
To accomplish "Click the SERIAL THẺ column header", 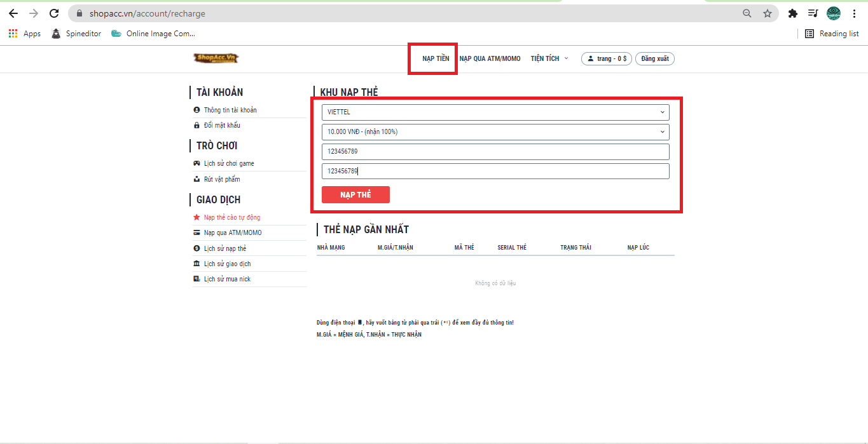I will pos(512,248).
